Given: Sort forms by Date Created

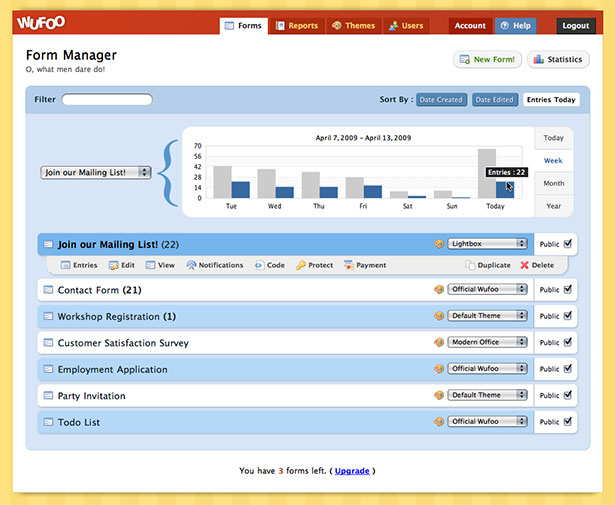Looking at the screenshot, I should pos(441,100).
